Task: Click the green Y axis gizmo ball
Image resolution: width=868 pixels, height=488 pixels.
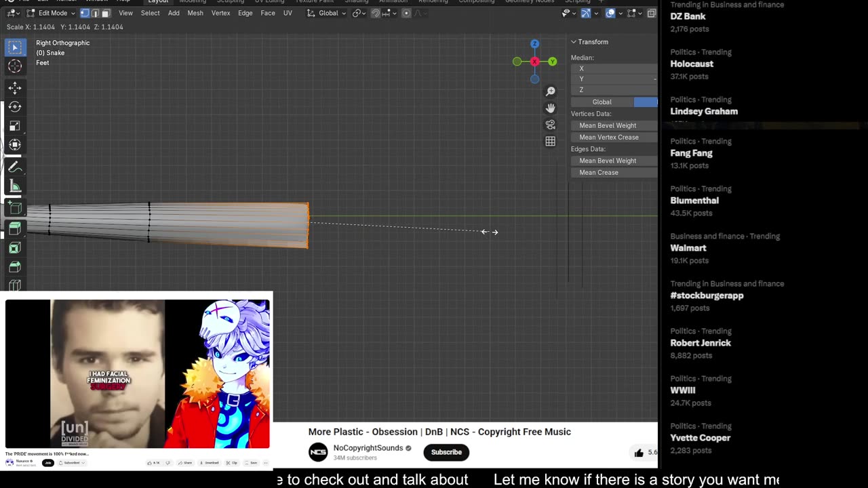Action: coord(553,62)
